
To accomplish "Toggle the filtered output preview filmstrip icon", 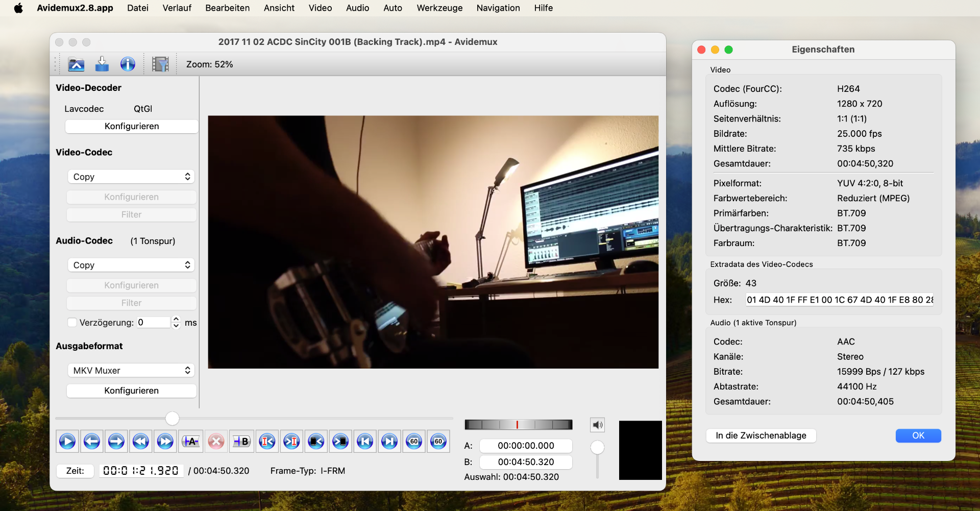I will 160,64.
